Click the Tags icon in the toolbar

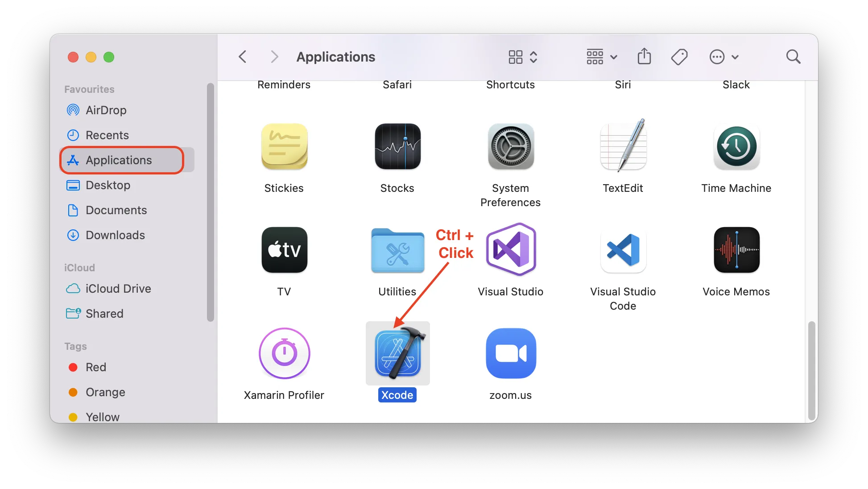click(x=679, y=57)
